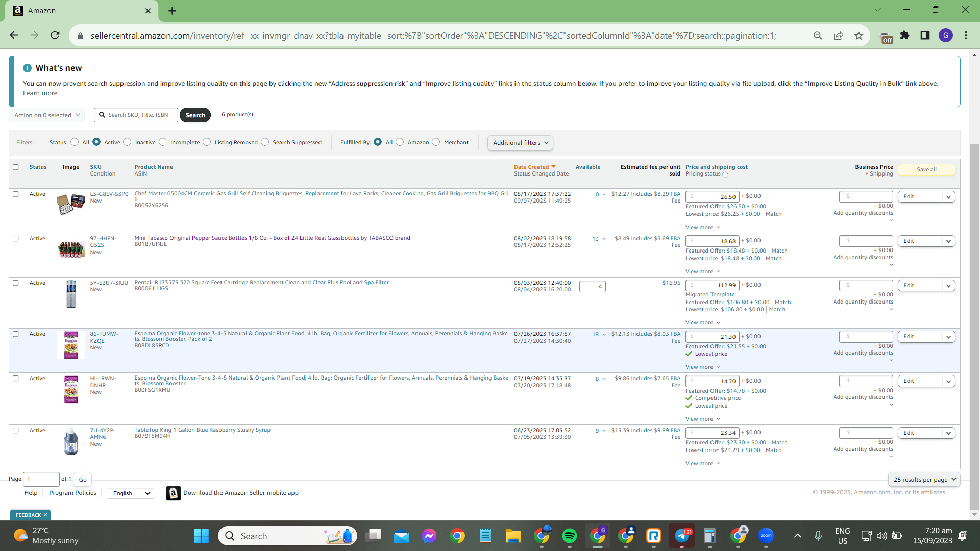Select the Incomplete status radio button
The height and width of the screenshot is (551, 980).
point(163,142)
